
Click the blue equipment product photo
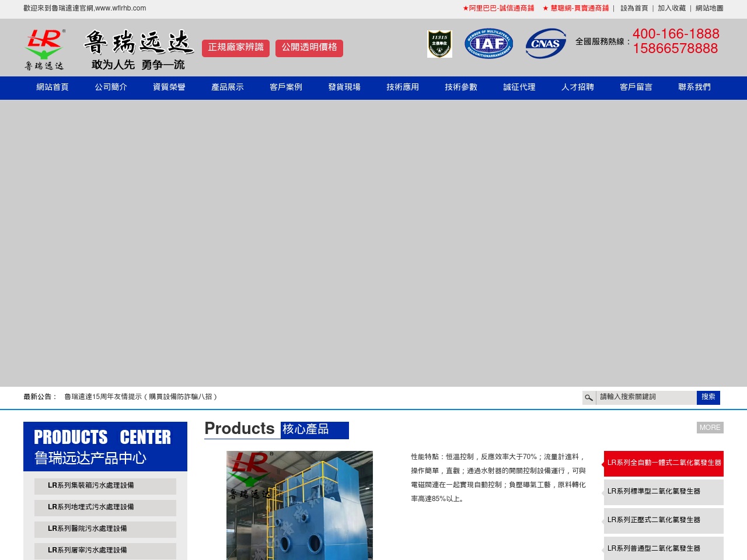coord(299,505)
